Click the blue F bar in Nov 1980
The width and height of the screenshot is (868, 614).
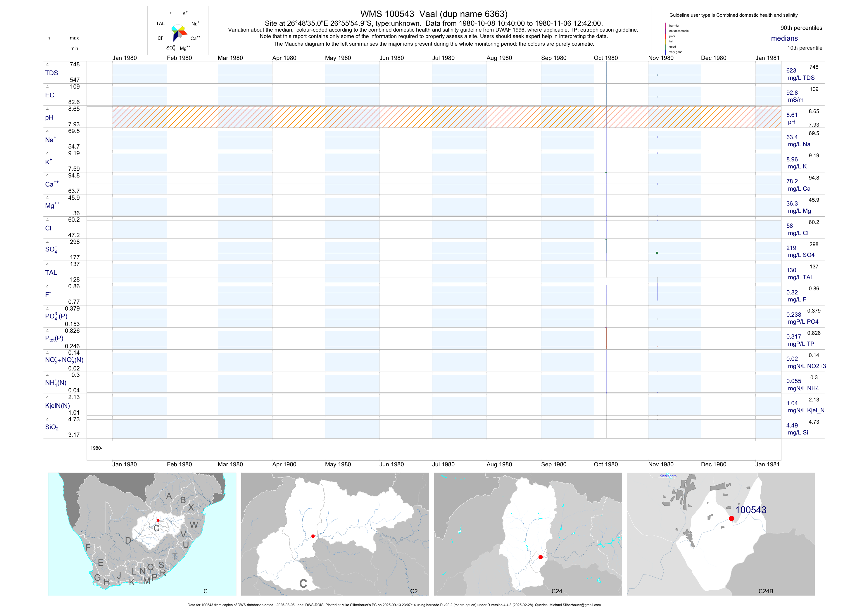pyautogui.click(x=657, y=292)
